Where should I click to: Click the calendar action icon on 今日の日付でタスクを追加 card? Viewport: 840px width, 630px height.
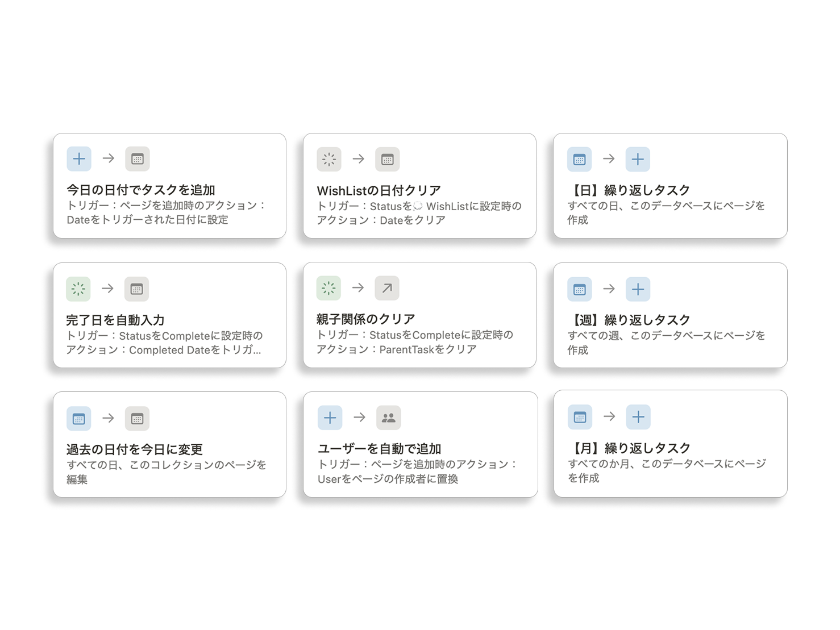click(137, 159)
